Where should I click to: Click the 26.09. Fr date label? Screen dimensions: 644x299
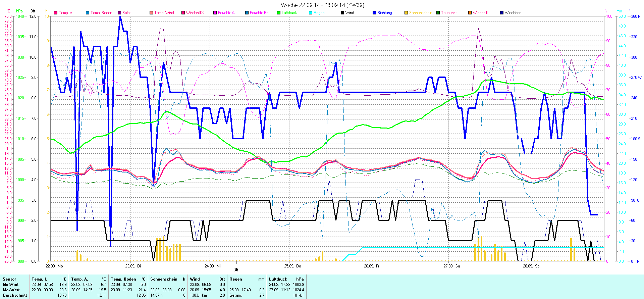coord(372,266)
